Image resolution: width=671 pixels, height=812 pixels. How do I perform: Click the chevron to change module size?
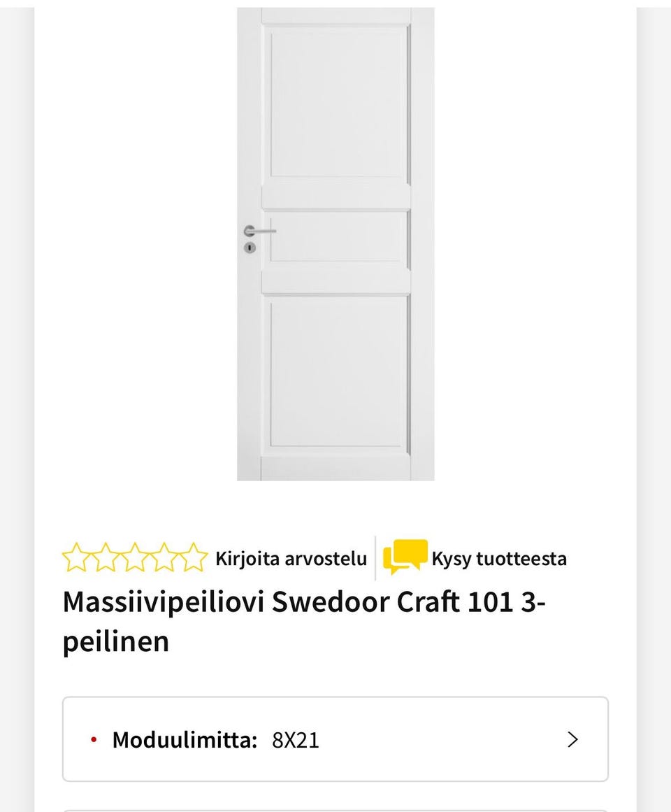(x=572, y=739)
